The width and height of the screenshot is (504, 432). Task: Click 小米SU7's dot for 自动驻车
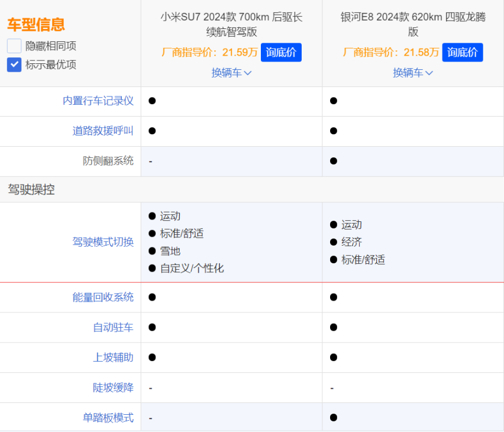[x=153, y=327]
